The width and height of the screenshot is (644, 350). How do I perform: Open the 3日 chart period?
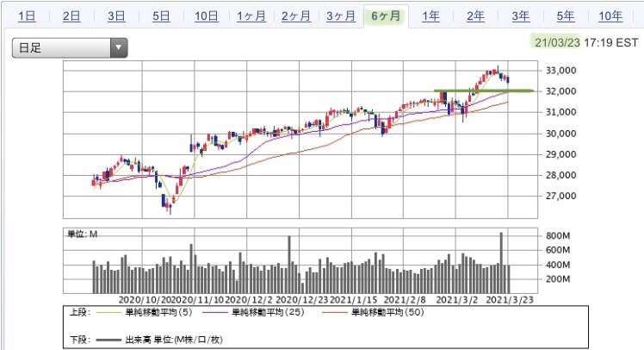pos(116,16)
